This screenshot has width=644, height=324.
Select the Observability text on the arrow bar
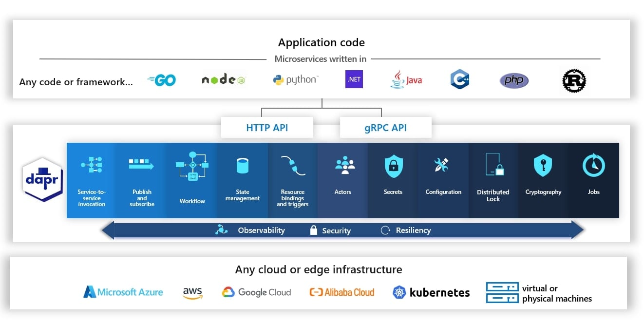coord(261,230)
